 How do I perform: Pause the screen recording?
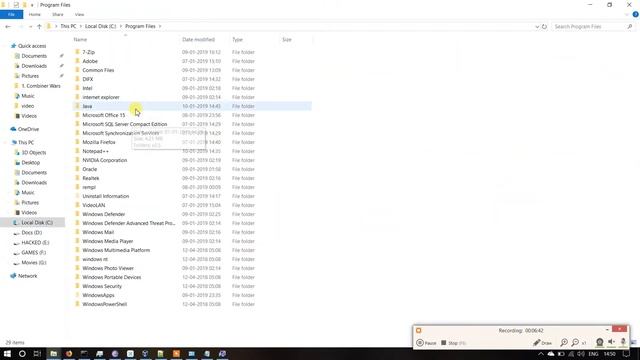pos(426,343)
